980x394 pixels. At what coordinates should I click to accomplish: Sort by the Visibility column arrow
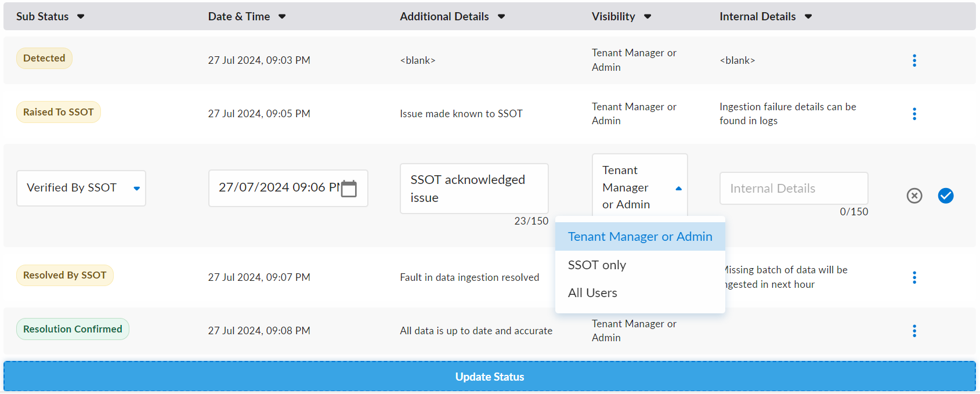click(648, 17)
